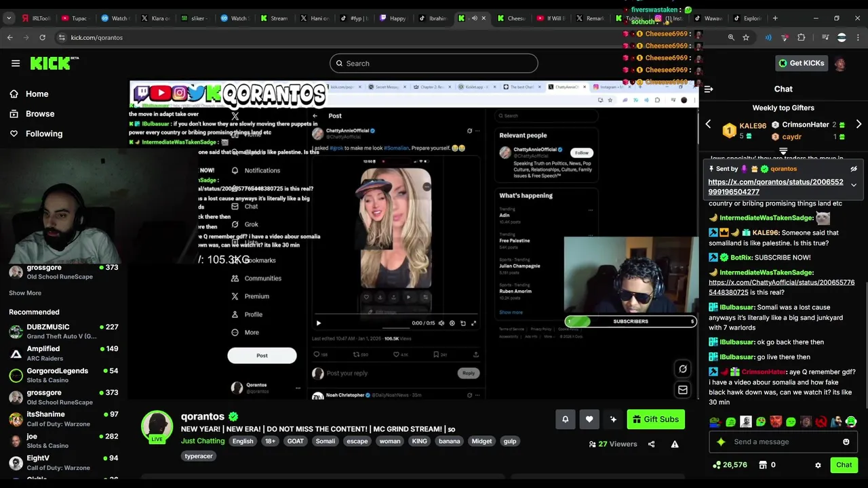
Task: Click Gift Subs button
Action: pos(656,420)
